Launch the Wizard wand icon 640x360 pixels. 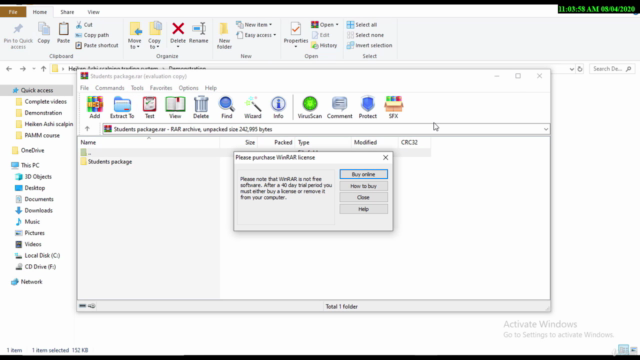(x=253, y=107)
